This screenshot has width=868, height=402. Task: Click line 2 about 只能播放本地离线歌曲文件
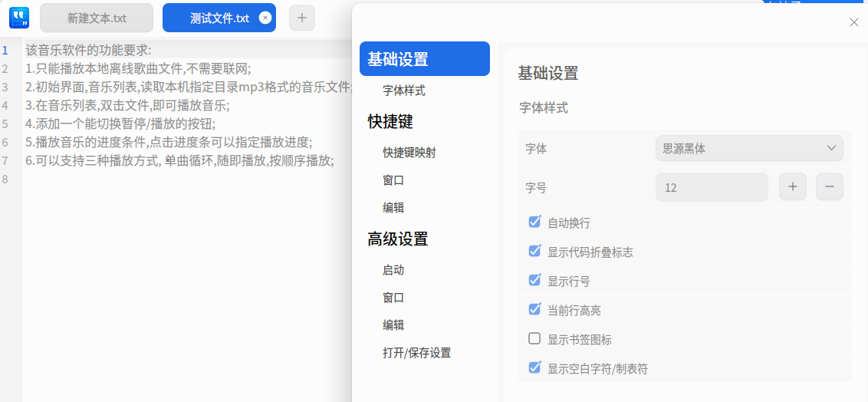(x=138, y=68)
